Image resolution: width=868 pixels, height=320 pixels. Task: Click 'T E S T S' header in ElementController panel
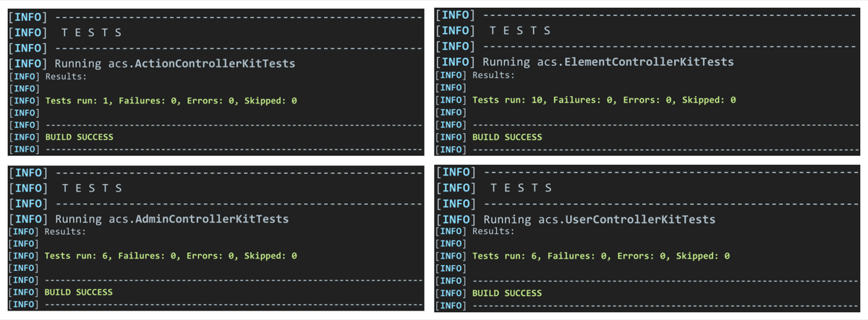pos(520,30)
